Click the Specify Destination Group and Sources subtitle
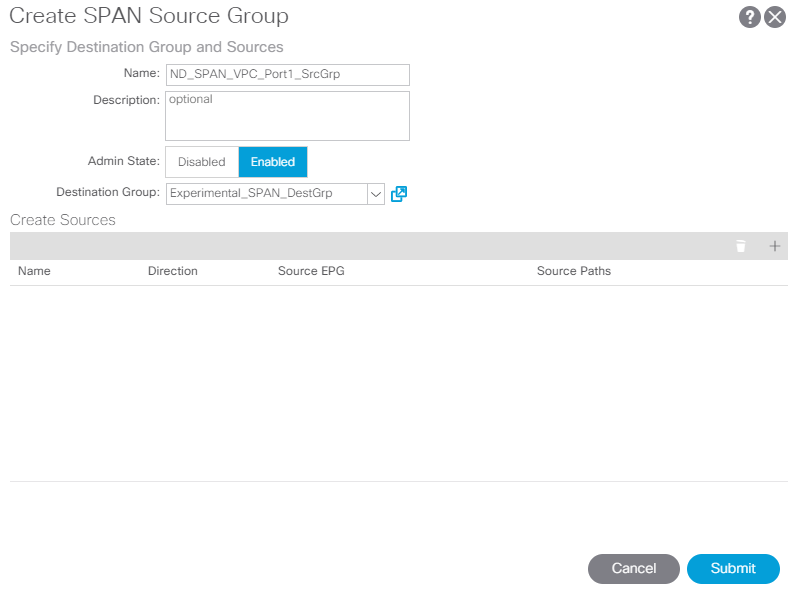The width and height of the screenshot is (796, 594). point(147,47)
